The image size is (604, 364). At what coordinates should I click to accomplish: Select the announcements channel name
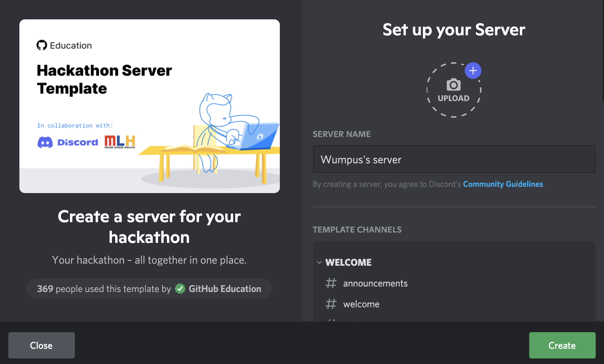coord(375,283)
